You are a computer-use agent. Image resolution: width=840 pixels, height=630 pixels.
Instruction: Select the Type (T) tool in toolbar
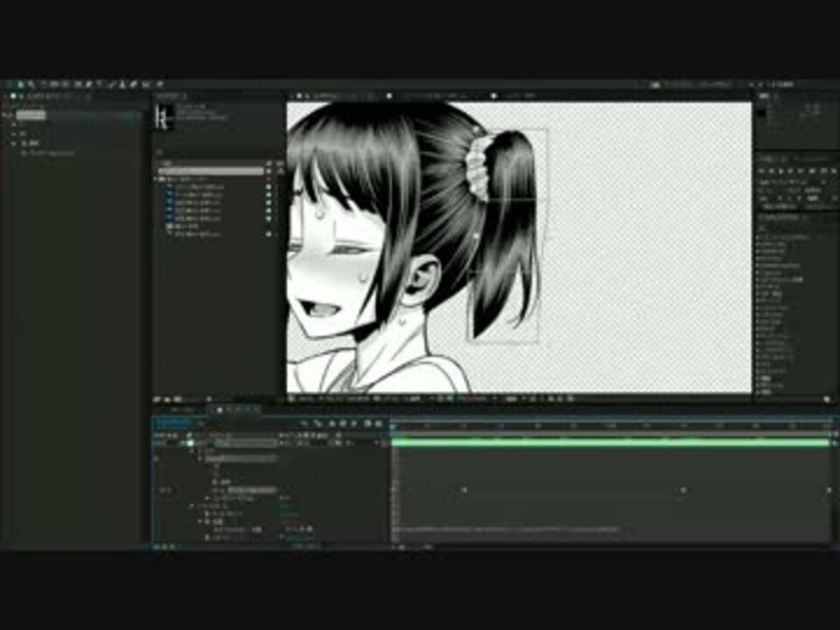(x=100, y=84)
